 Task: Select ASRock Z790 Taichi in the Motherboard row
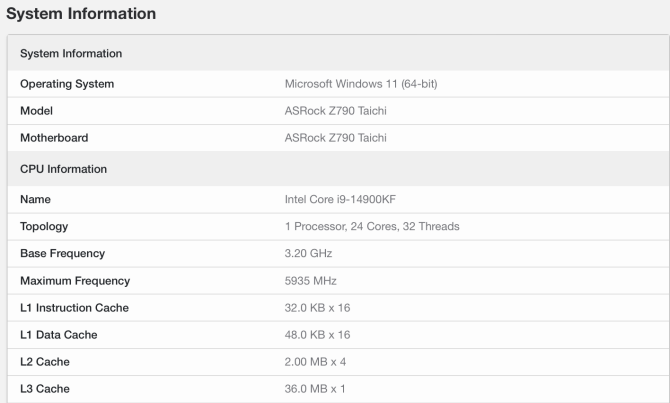pyautogui.click(x=335, y=138)
